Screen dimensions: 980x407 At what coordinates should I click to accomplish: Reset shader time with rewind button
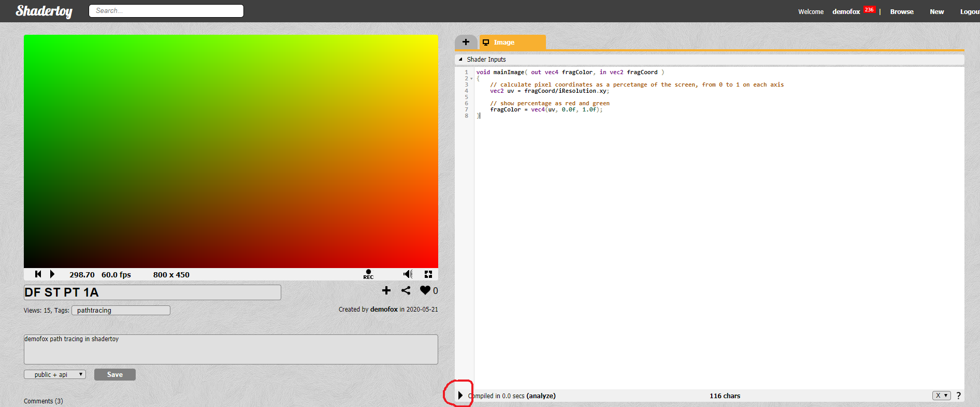click(x=38, y=274)
